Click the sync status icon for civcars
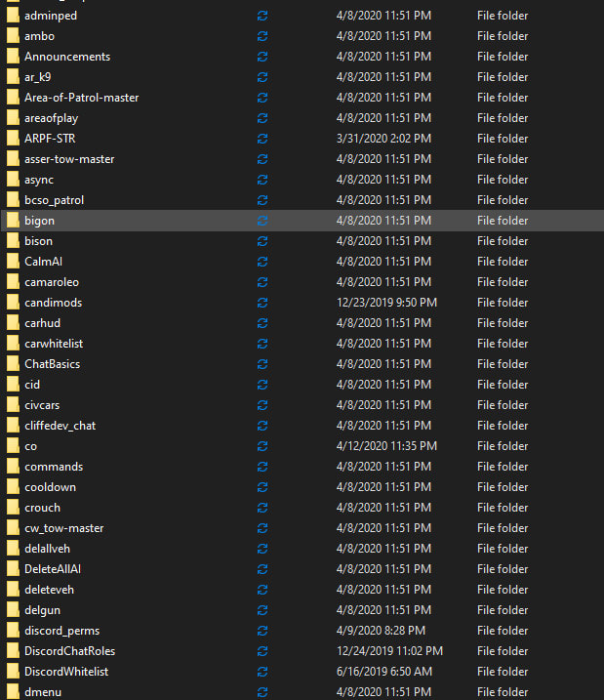Image resolution: width=604 pixels, height=700 pixels. coord(262,405)
